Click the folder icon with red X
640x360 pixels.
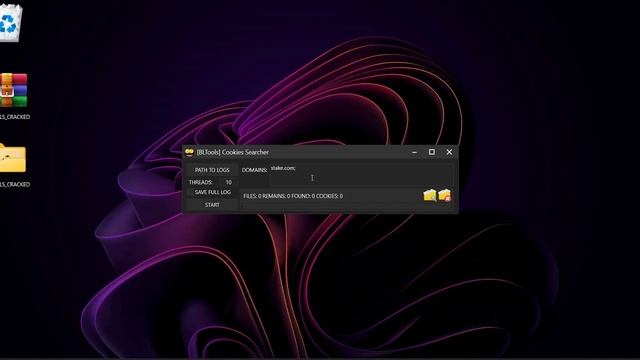pyautogui.click(x=444, y=195)
